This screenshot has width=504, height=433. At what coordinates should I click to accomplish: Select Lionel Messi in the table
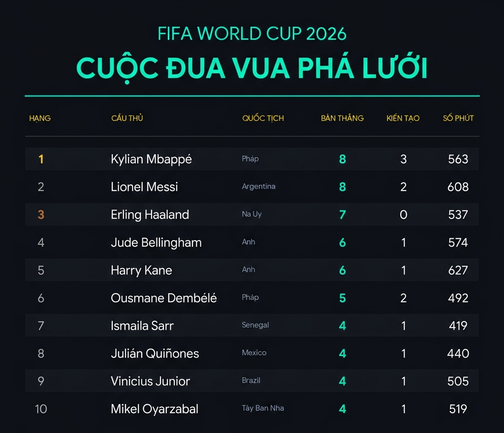(x=144, y=187)
